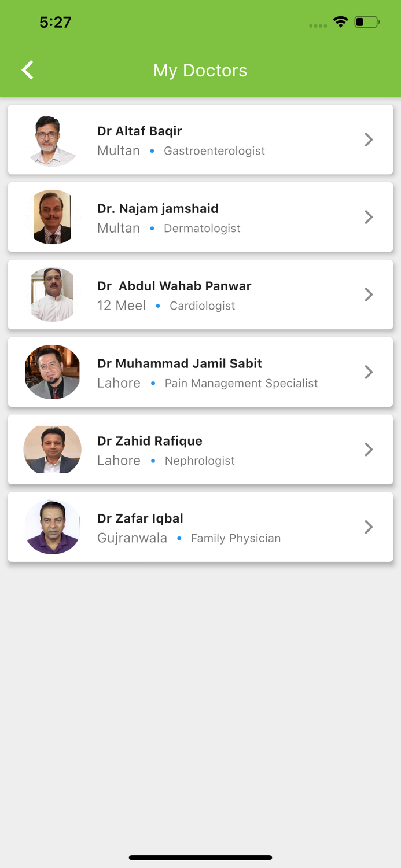Open Dr Zahid Rafique's doctor card

point(200,450)
